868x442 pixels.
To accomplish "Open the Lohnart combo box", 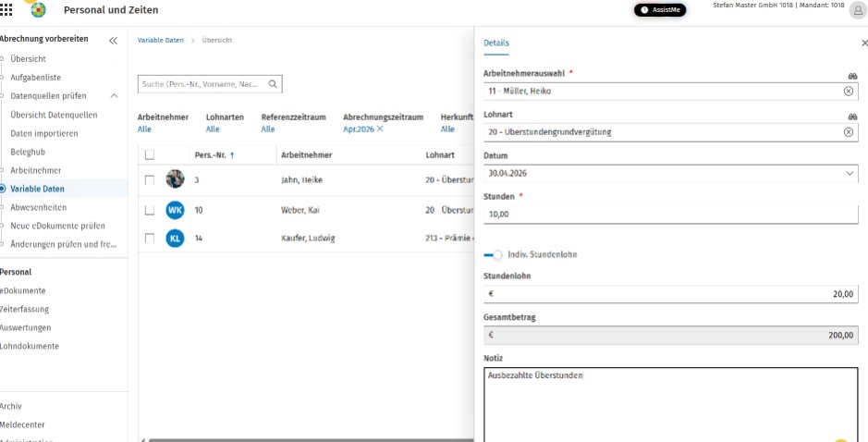I will click(671, 132).
